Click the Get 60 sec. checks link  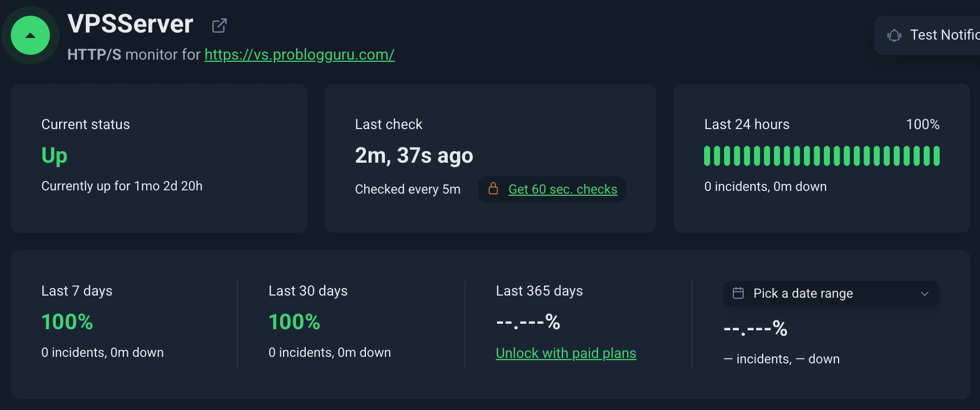pos(563,189)
